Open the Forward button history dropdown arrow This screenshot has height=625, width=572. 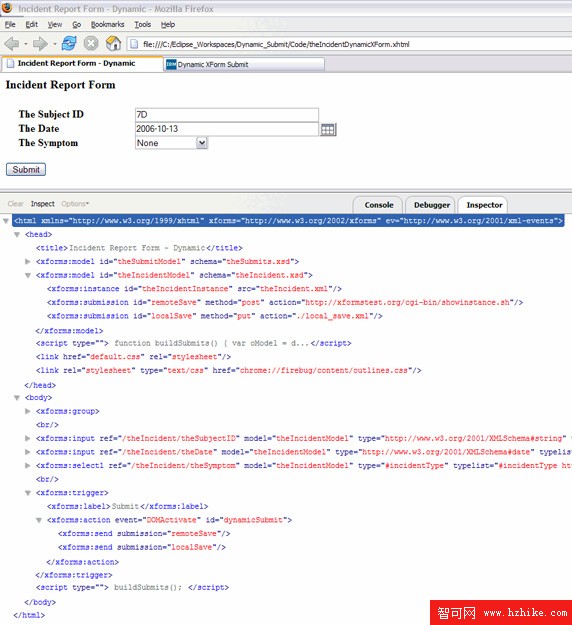[54, 44]
